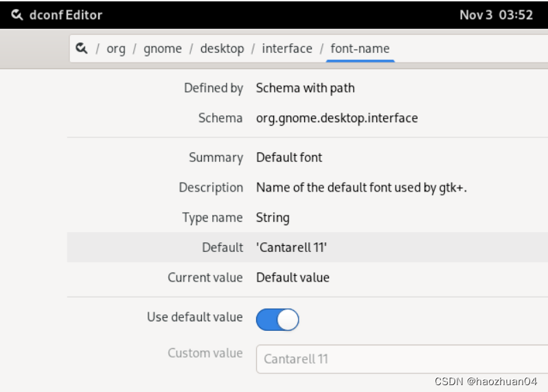548x392 pixels.
Task: Click the String type name value
Action: (273, 218)
